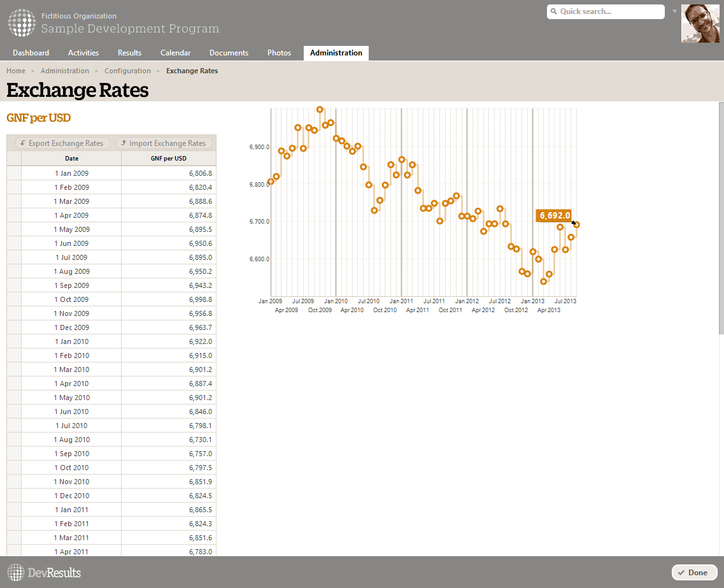This screenshot has height=588, width=724.
Task: Click the Import Exchange Rates button
Action: 164,143
